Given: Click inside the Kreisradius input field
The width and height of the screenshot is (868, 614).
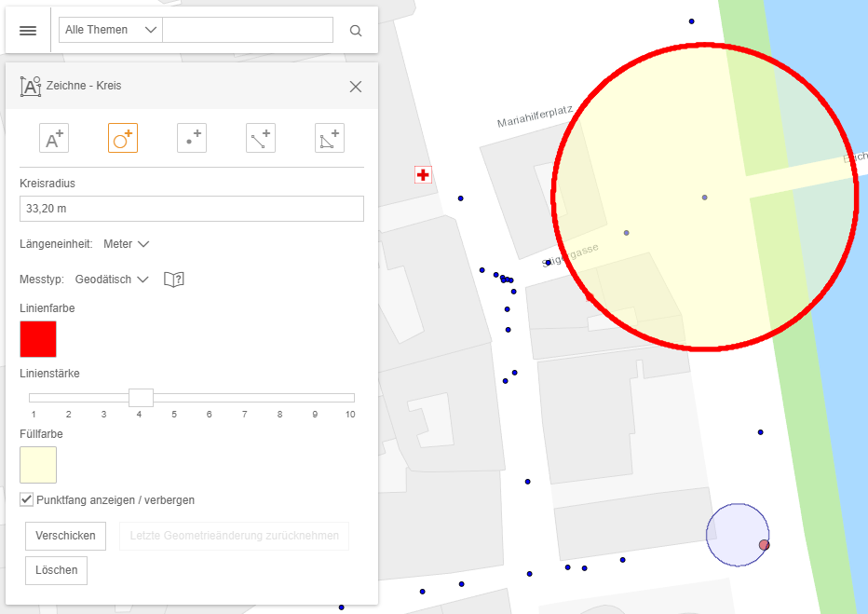Looking at the screenshot, I should [x=191, y=208].
